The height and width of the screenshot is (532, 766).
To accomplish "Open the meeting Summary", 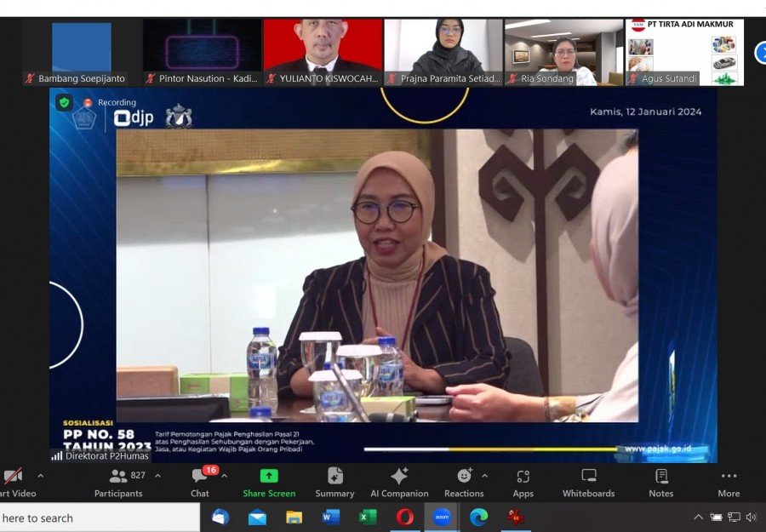I will tap(334, 482).
